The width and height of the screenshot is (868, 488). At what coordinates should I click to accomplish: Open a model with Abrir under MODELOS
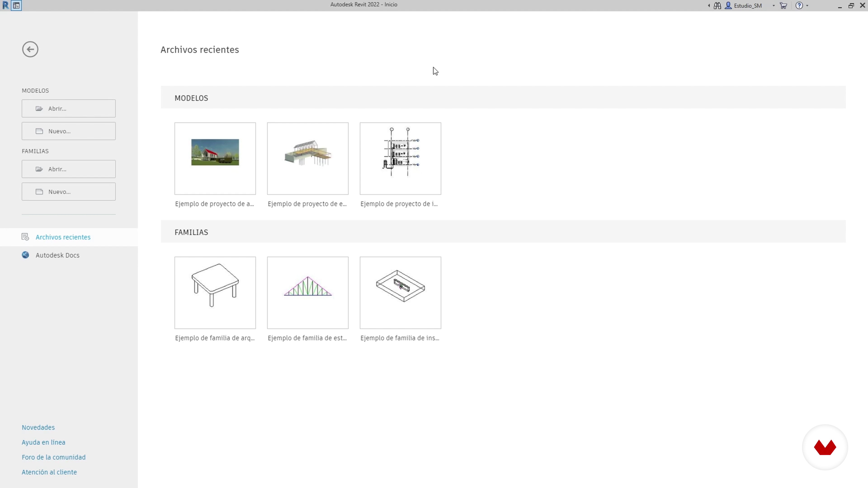[69, 108]
